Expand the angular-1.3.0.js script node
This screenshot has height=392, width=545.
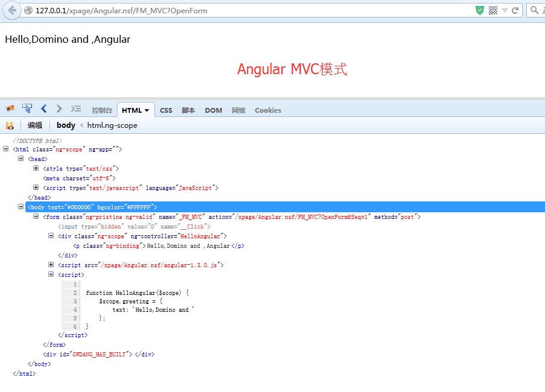51,265
